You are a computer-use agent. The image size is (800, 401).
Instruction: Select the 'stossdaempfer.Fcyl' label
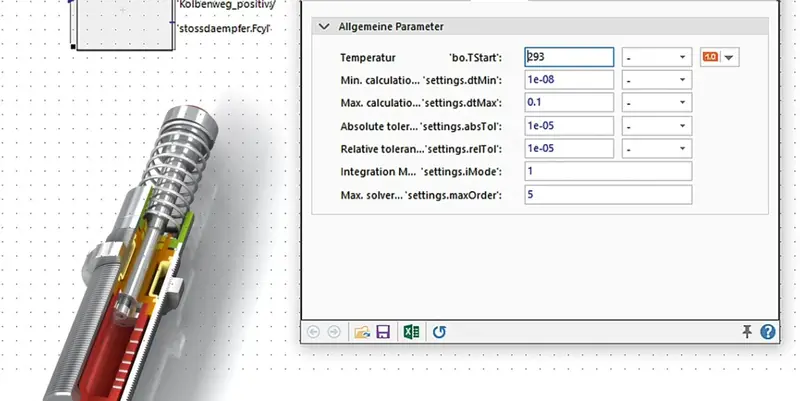tap(223, 29)
